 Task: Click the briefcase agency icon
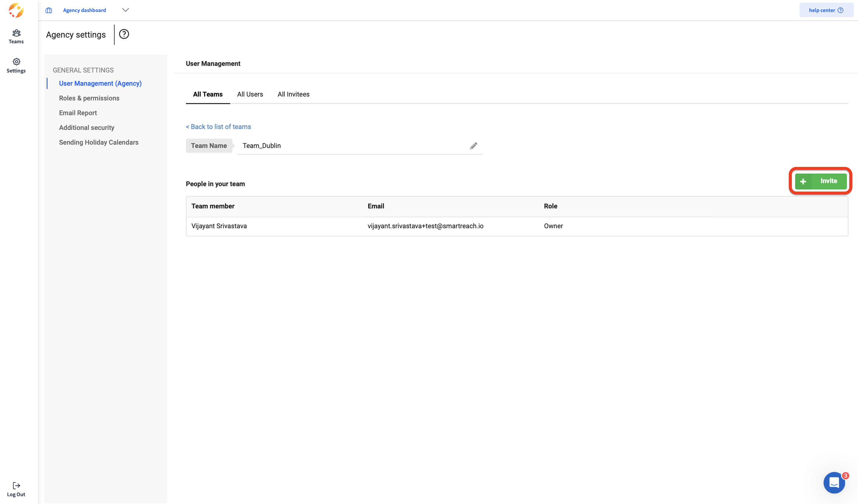49,10
